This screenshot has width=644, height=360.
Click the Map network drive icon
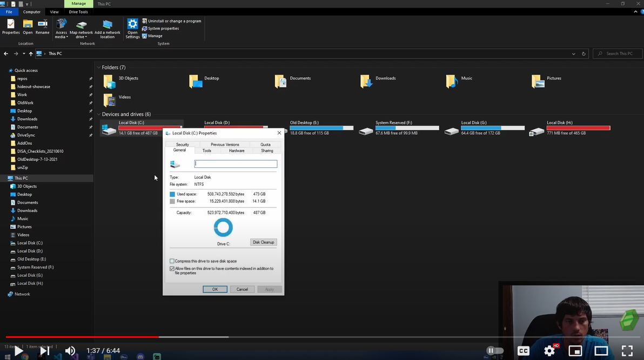point(82,26)
